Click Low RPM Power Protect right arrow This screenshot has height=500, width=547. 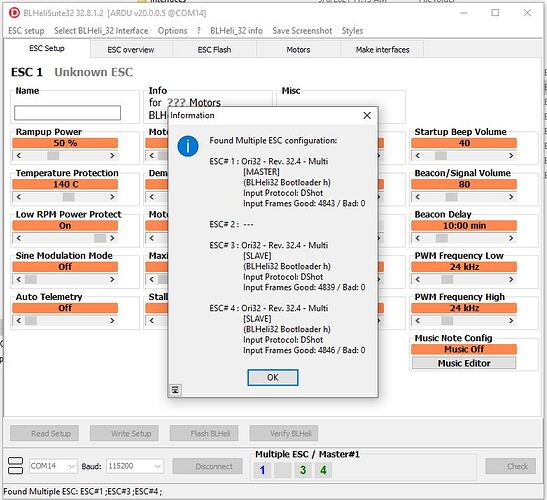pos(112,238)
